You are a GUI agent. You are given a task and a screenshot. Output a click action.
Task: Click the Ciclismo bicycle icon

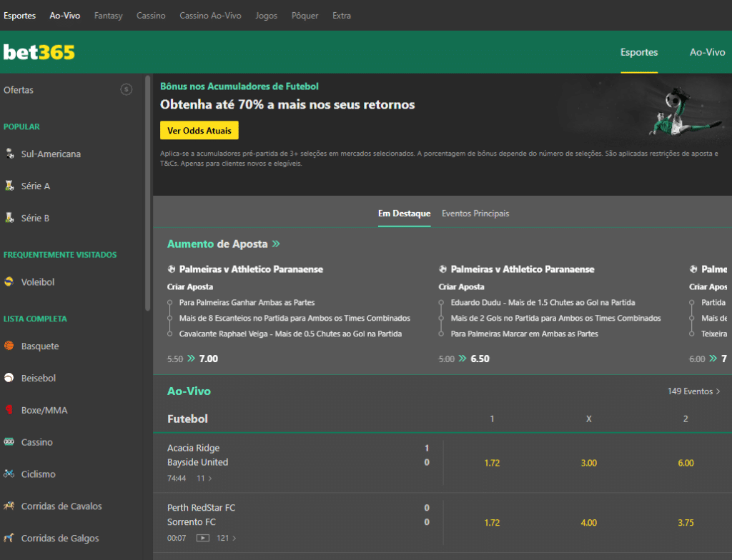tap(9, 474)
